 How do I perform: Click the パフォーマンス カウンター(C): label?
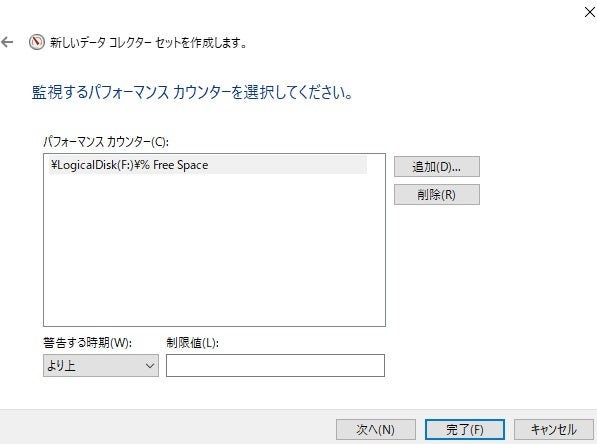106,142
